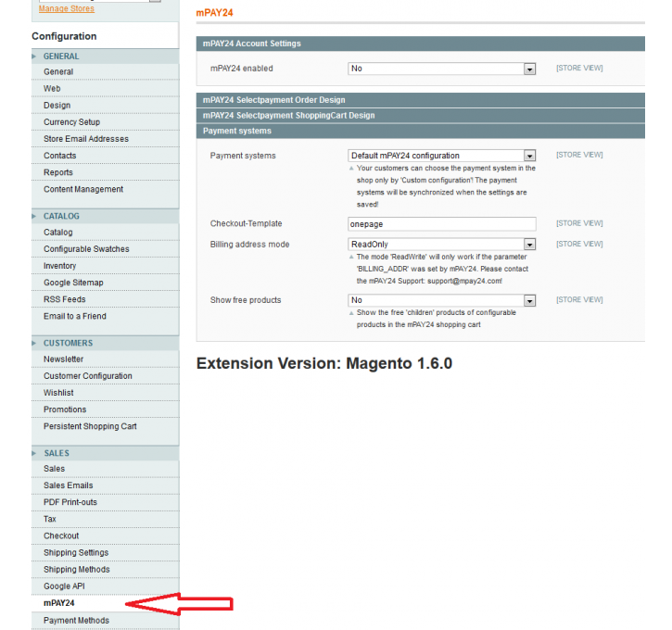Open RSS Feeds settings
This screenshot has width=672, height=630.
[105, 299]
